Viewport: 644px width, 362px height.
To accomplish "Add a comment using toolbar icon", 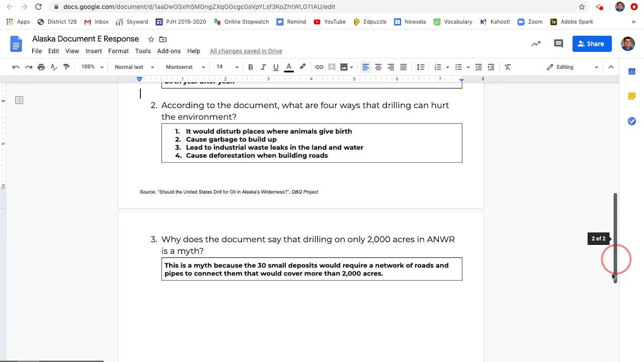I will [332, 67].
